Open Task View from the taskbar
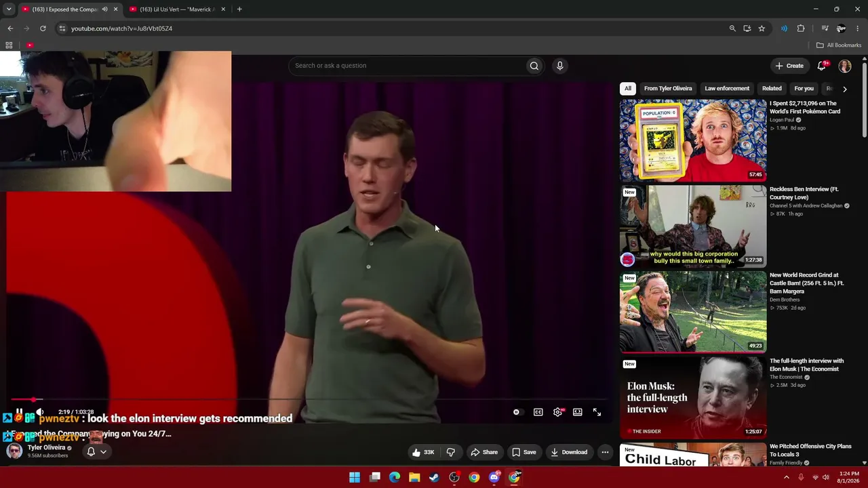 pos(375,478)
